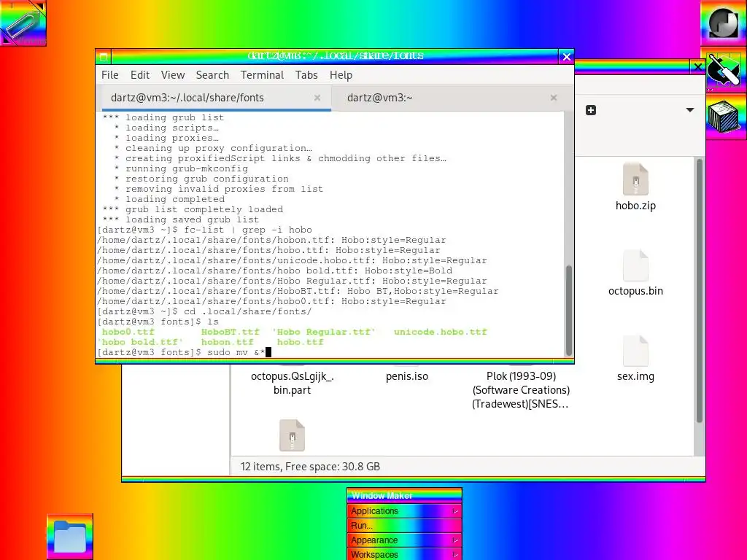The width and height of the screenshot is (747, 560).
Task: Click the GNUstep dock icon
Action: pos(723,23)
